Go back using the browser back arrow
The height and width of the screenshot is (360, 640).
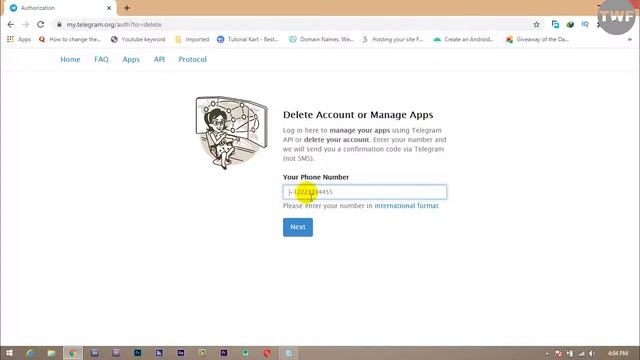tap(11, 24)
